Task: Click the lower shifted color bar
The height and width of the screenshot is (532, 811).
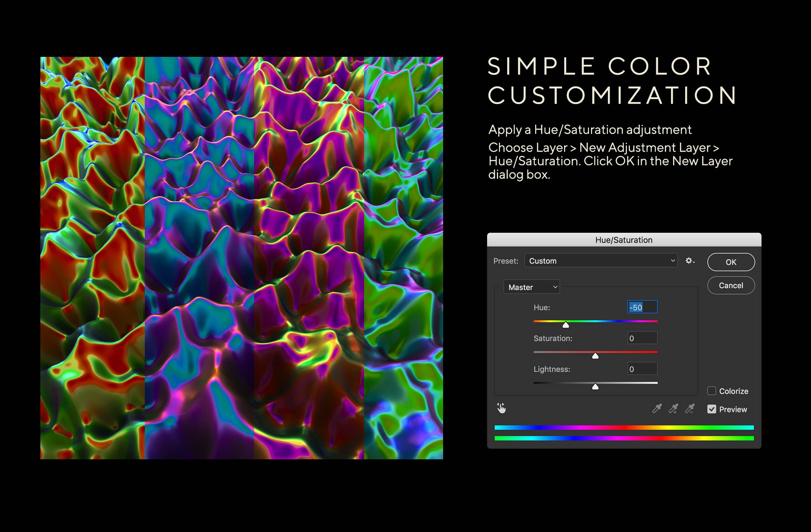Action: pos(624,438)
